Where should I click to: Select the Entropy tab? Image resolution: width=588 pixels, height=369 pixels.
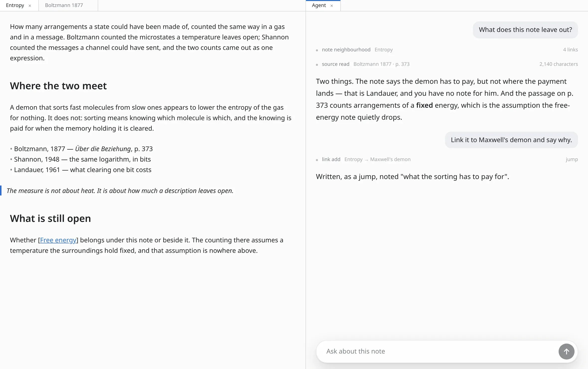coord(15,5)
